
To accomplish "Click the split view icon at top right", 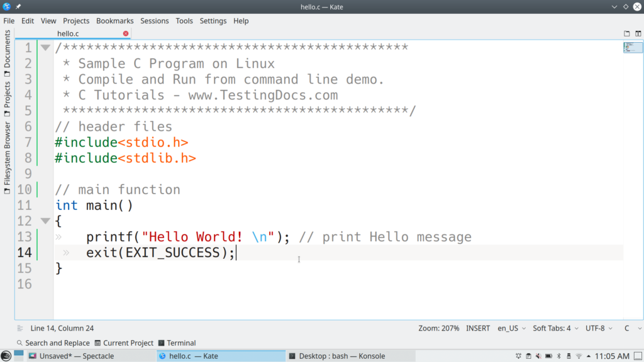I will (x=638, y=33).
